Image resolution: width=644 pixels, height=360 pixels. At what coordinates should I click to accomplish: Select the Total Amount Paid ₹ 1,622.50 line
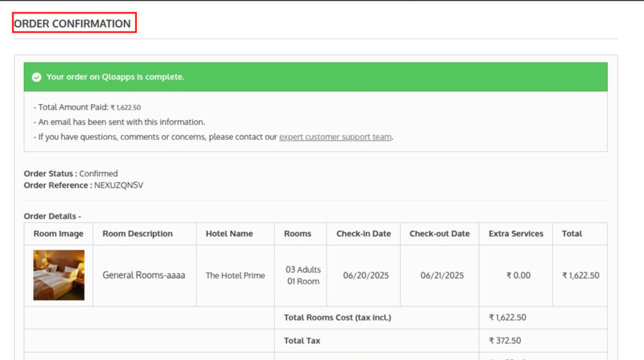pos(87,108)
